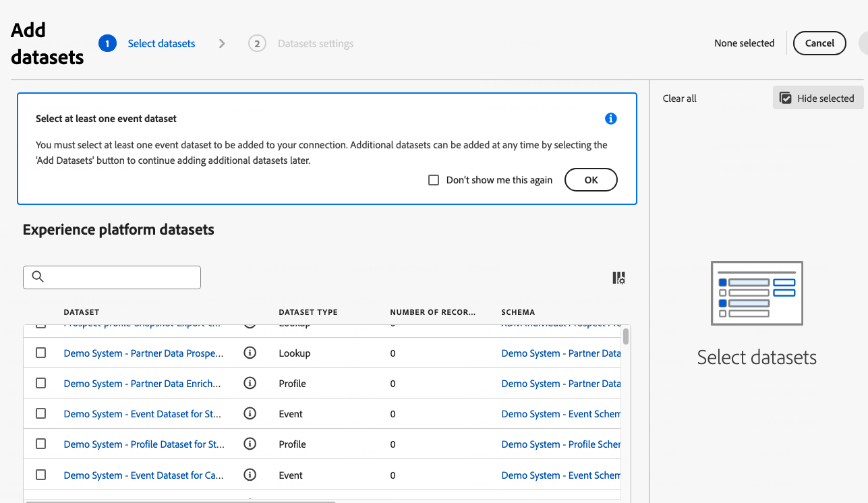Show info for Profile Dataset for St... row
Viewport: 868px width, 503px height.
pyautogui.click(x=250, y=444)
